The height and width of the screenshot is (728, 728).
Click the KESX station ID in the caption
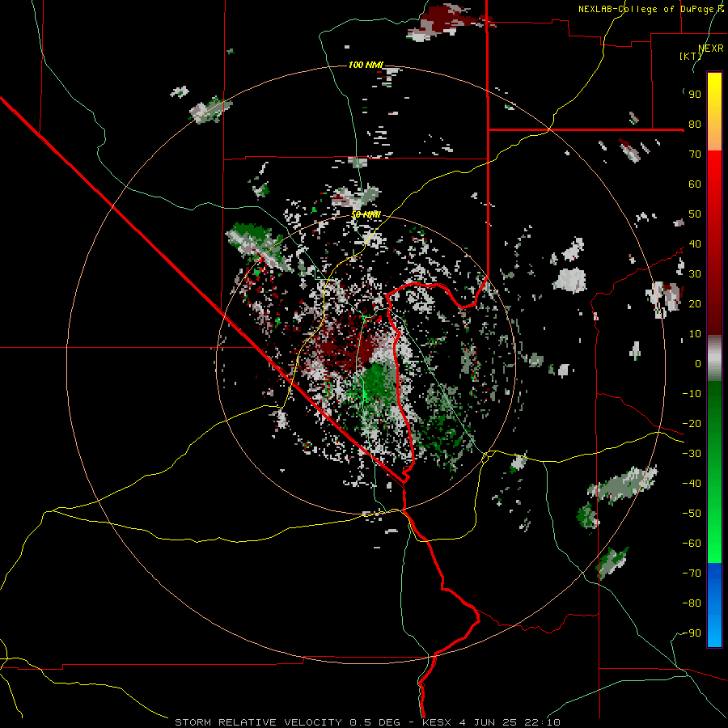click(x=438, y=722)
